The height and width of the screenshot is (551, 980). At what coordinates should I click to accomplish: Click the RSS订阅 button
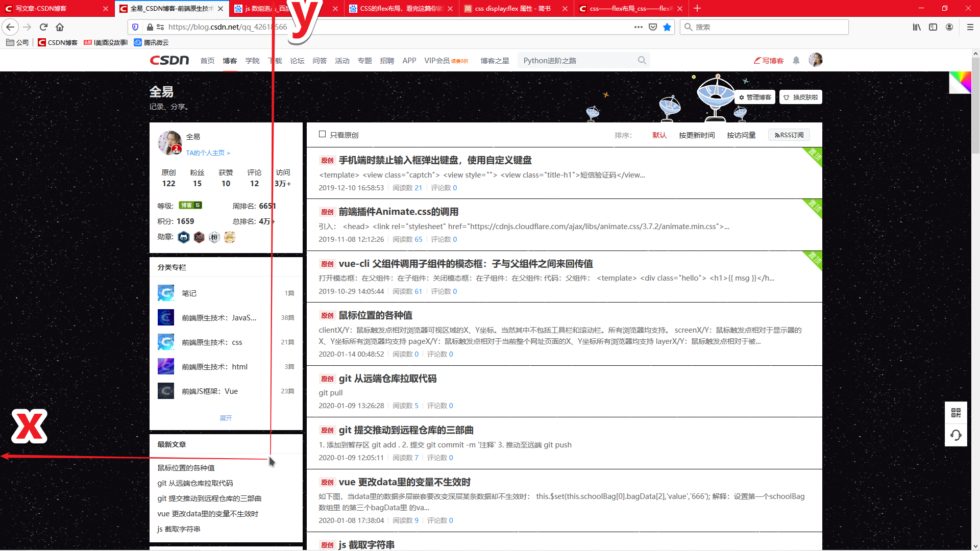pos(789,135)
